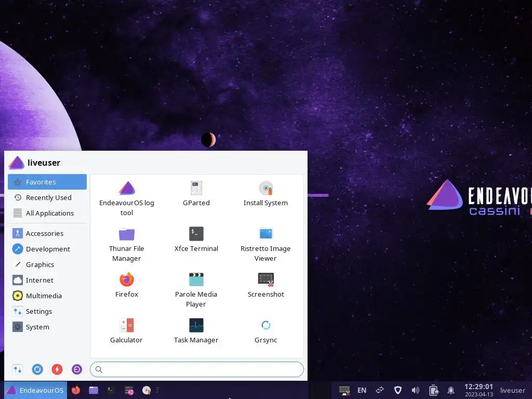532x399 pixels.
Task: Launch Firefox from the panel
Action: click(x=76, y=390)
